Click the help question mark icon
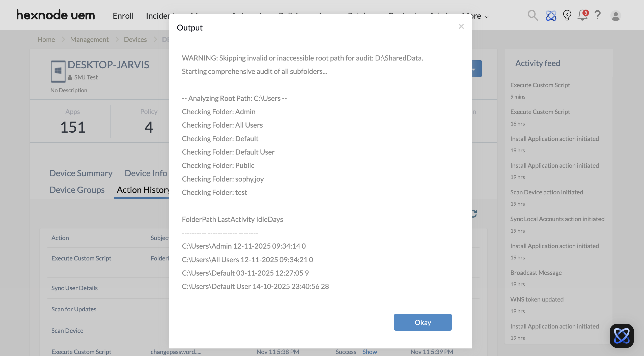The image size is (644, 356). click(598, 15)
